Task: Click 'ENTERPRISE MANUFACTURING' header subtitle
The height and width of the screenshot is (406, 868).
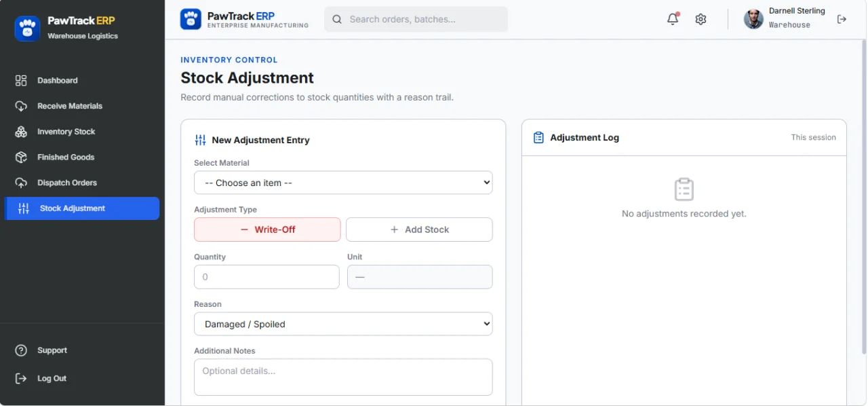Action: coord(258,26)
